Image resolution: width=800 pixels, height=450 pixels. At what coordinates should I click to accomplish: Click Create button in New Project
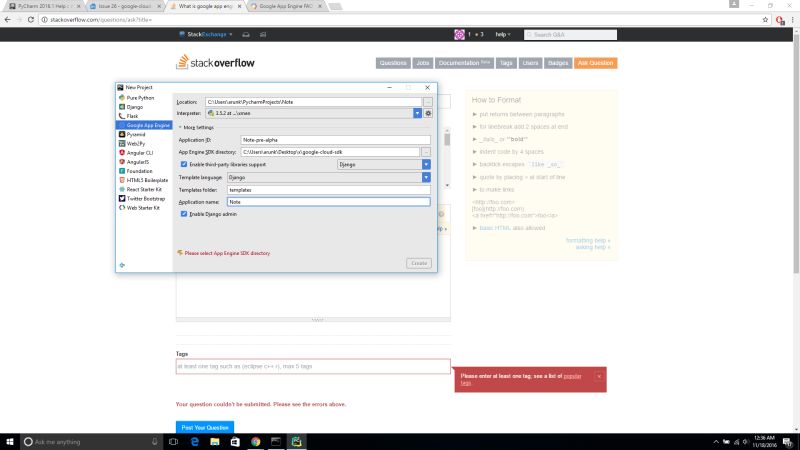(419, 263)
